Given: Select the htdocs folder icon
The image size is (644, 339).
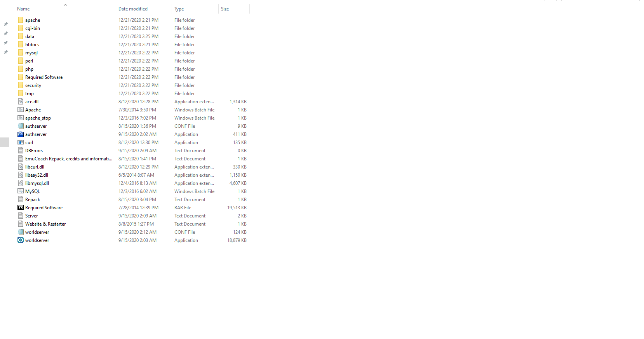Looking at the screenshot, I should [x=21, y=44].
